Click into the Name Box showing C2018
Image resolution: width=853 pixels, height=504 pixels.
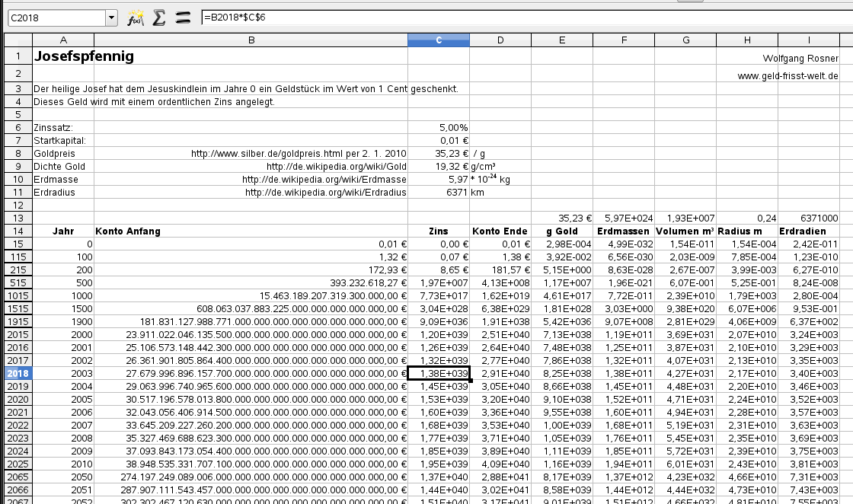[x=53, y=18]
